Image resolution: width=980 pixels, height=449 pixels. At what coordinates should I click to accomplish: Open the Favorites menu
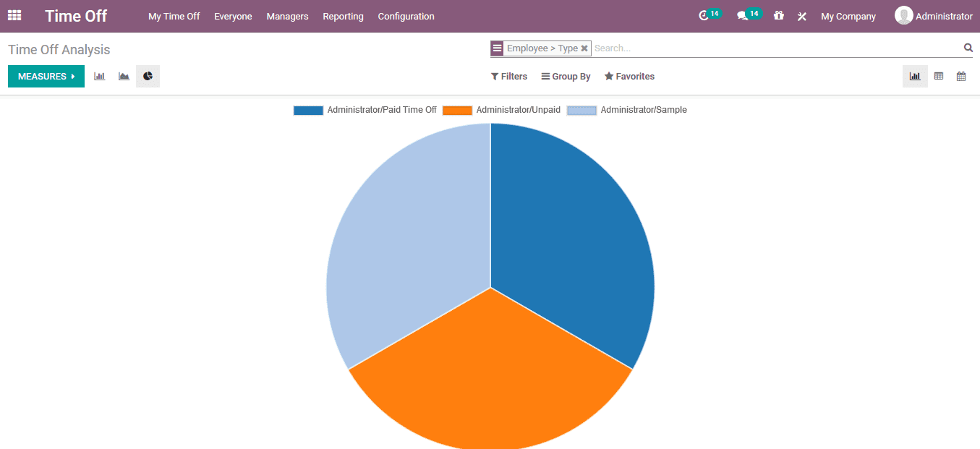pos(629,76)
